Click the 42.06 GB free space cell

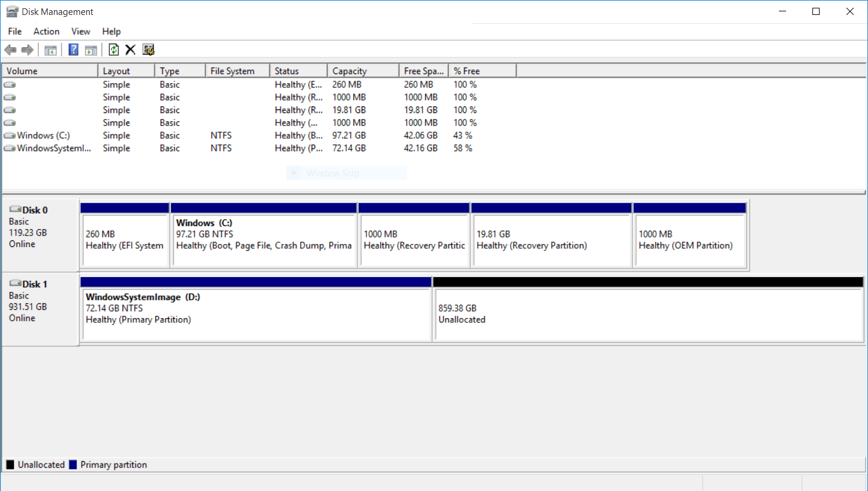click(x=421, y=136)
